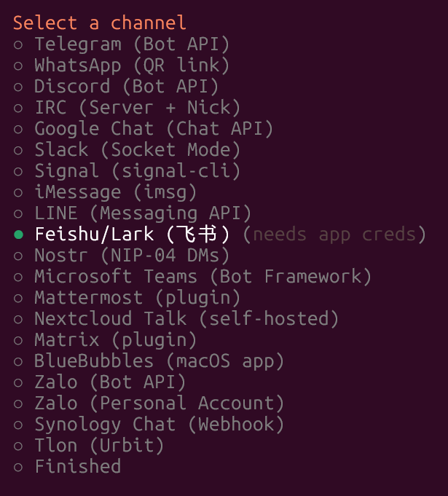The height and width of the screenshot is (496, 448).
Task: Choose WhatsApp (QR link) channel
Action: coord(131,66)
